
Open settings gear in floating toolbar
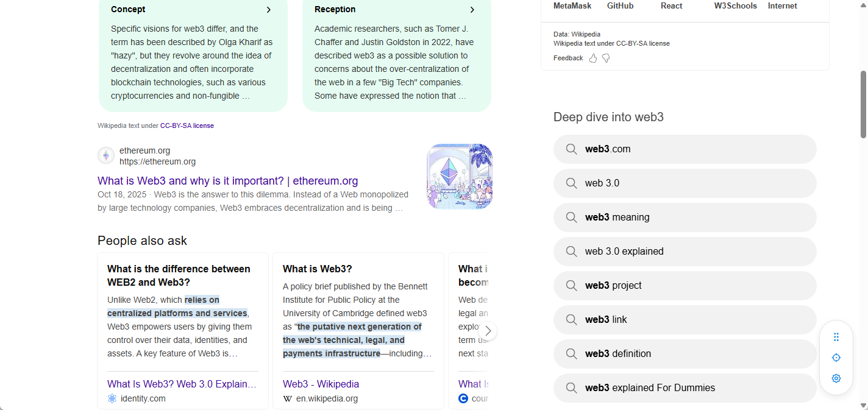pyautogui.click(x=836, y=378)
